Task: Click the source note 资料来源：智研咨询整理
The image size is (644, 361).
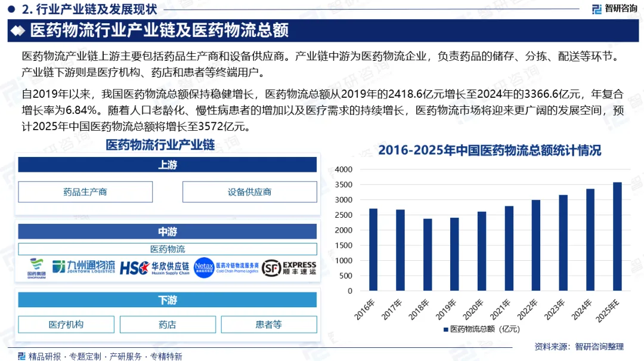Action: 579,347
